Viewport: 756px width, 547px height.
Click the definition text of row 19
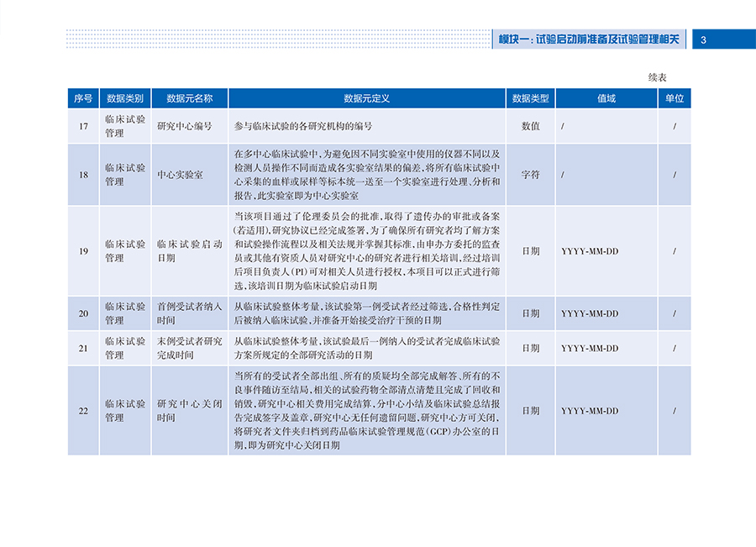tap(367, 251)
